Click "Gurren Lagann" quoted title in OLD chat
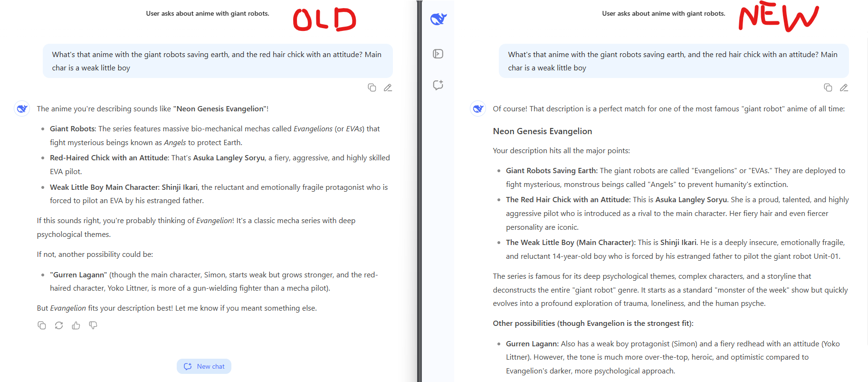The width and height of the screenshot is (868, 382). coord(78,275)
